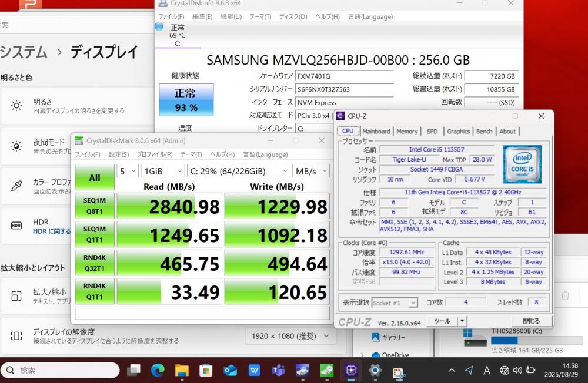
Task: Click the Intel Core i5 logo in CPU-Z
Action: tap(522, 164)
